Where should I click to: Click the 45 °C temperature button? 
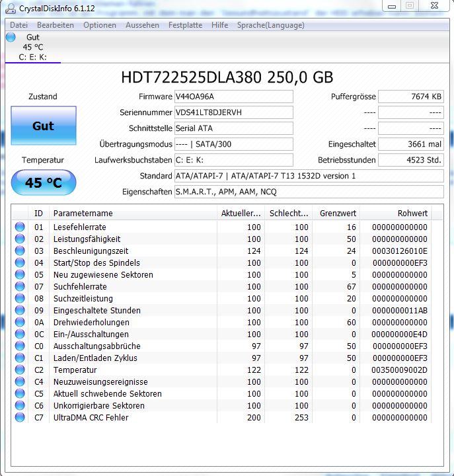click(44, 182)
